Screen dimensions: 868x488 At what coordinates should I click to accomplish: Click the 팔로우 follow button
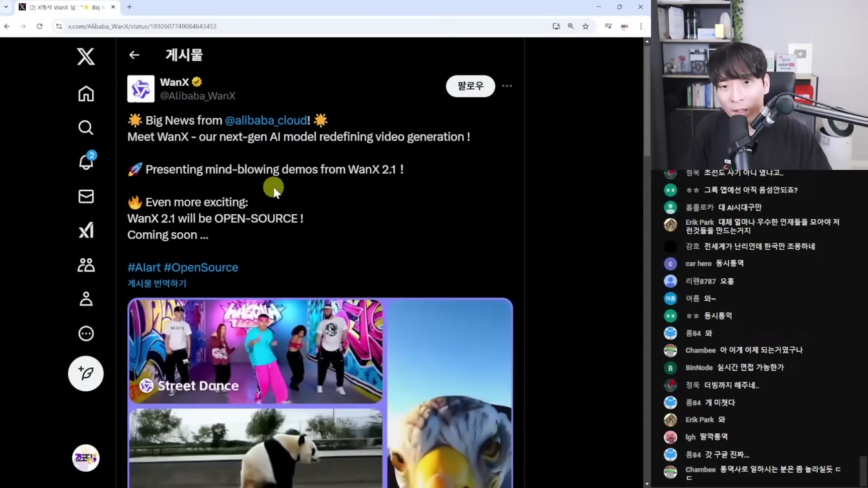pos(470,86)
